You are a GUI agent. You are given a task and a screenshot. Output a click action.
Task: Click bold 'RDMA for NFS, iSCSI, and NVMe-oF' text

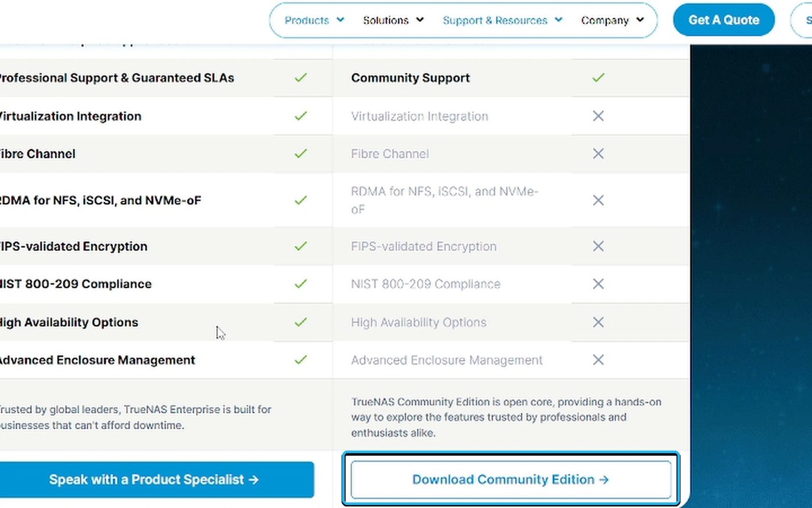tap(100, 200)
